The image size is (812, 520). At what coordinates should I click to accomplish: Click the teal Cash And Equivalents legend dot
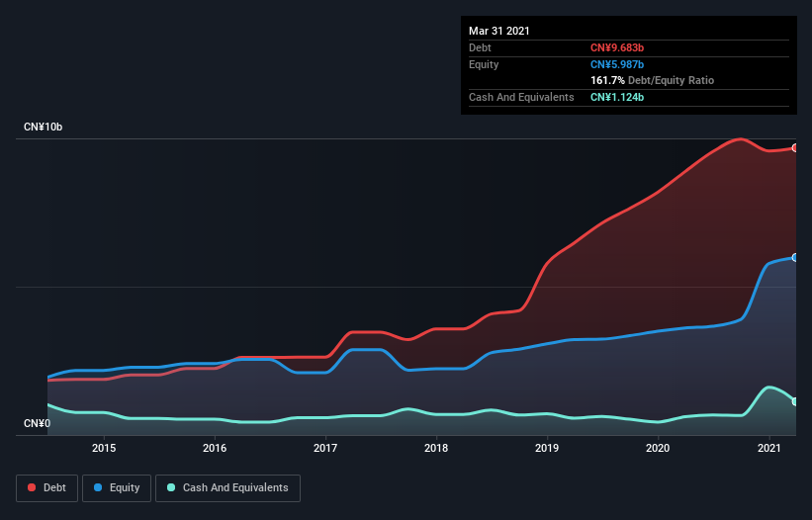[171, 487]
